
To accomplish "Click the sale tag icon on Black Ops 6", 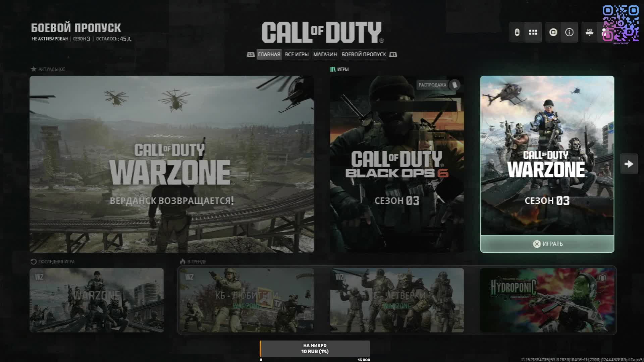I will (454, 84).
